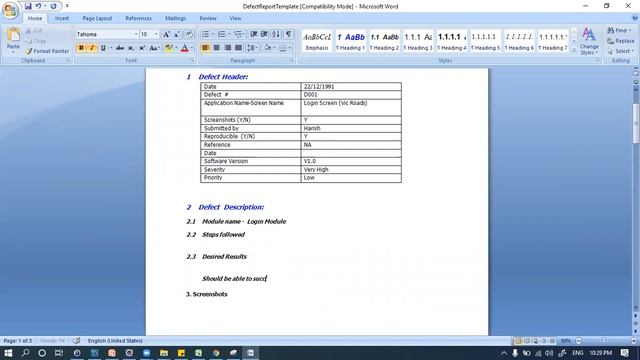Open Chrome from the taskbar
The image size is (640, 360).
click(x=216, y=353)
